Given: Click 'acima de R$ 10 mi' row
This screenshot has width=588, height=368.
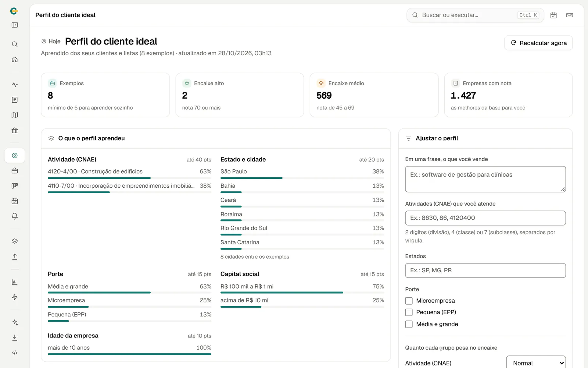Looking at the screenshot, I should coord(302,302).
